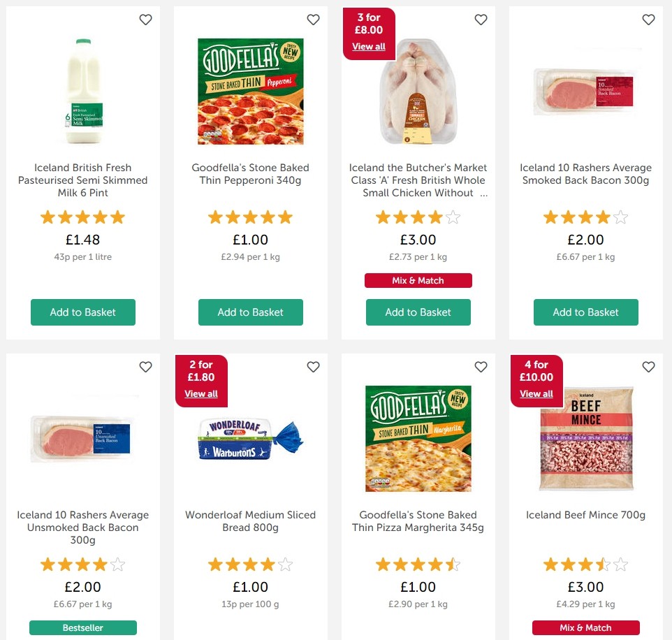The height and width of the screenshot is (640, 672).
Task: Add Goodfella's Pepperoni 340g to basket
Action: [x=250, y=312]
